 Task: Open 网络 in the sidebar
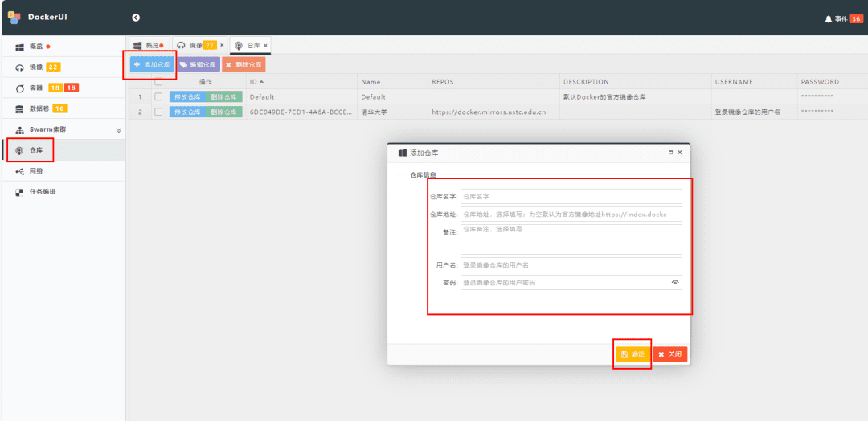point(36,171)
